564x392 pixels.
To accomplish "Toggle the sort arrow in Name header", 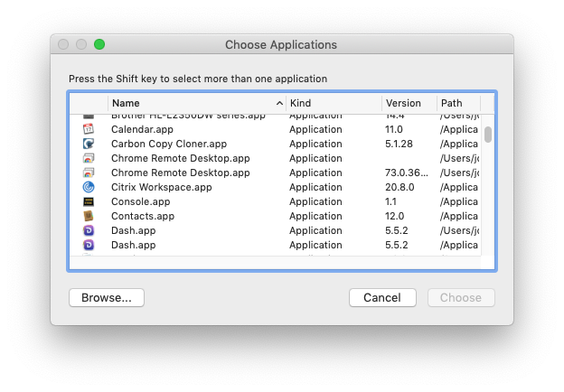I will 278,104.
